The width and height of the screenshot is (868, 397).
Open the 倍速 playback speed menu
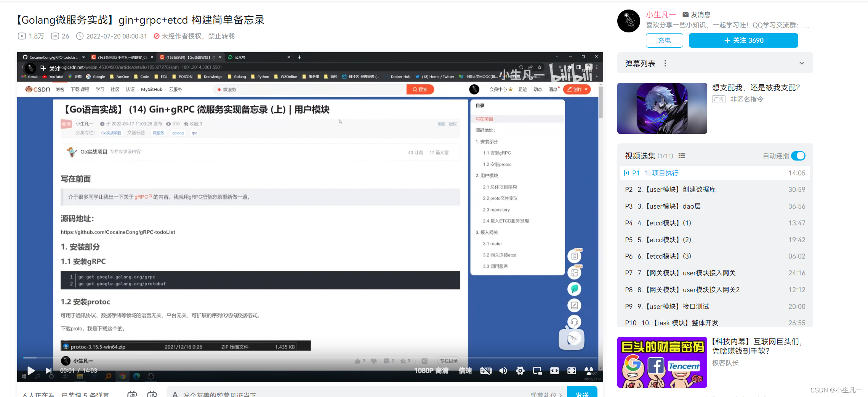tap(465, 371)
